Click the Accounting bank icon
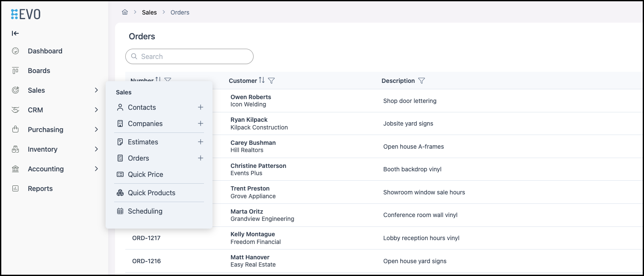Image resolution: width=644 pixels, height=276 pixels. coord(15,169)
